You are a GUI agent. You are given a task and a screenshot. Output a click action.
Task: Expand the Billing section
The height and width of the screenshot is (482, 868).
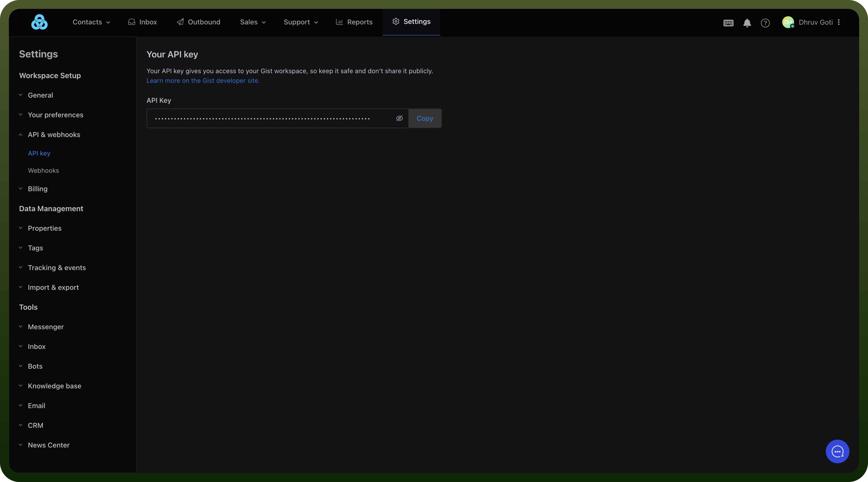point(33,189)
